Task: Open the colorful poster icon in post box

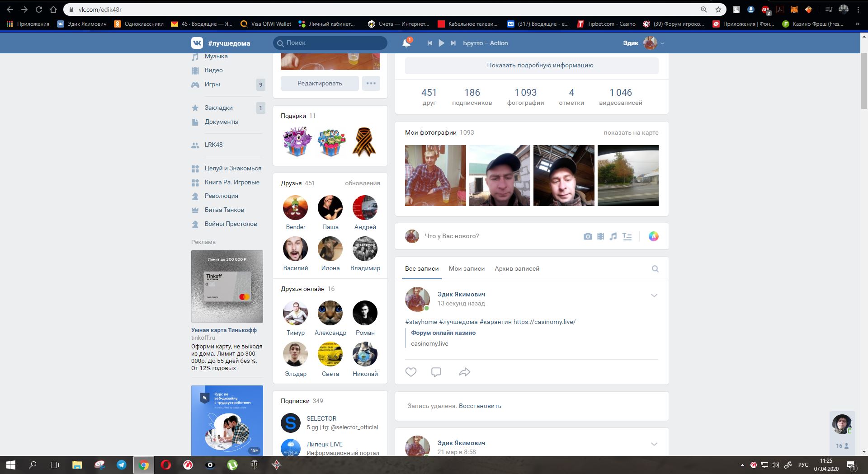Action: click(x=654, y=236)
